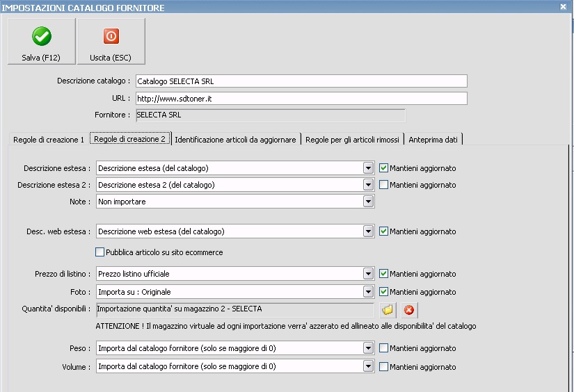Click the Descrizione catalogo label
The width and height of the screenshot is (574, 392).
click(x=93, y=81)
